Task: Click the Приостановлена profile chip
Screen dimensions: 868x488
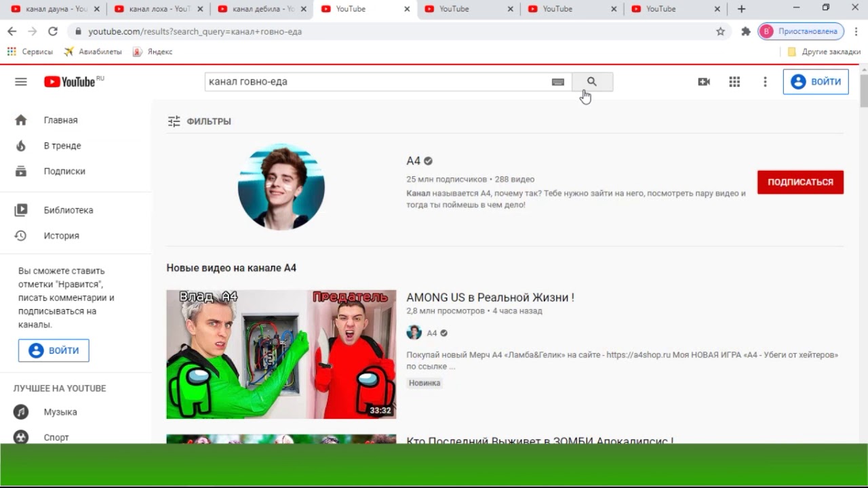Action: [801, 31]
